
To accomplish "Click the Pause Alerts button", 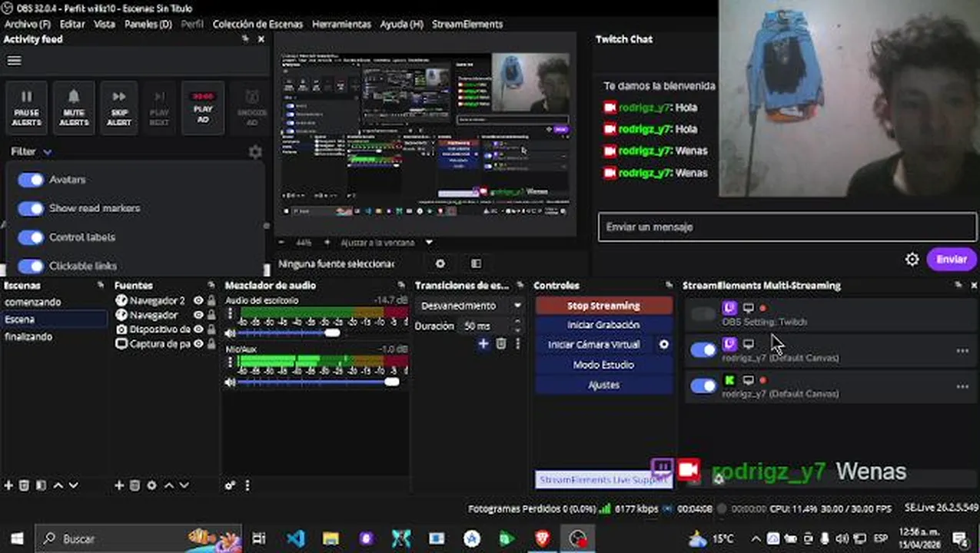I will 26,108.
